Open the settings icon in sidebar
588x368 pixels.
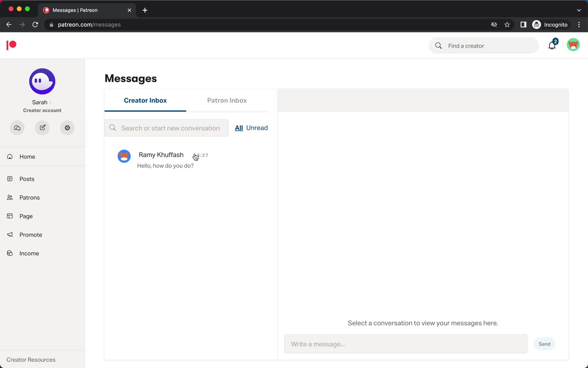tap(68, 128)
